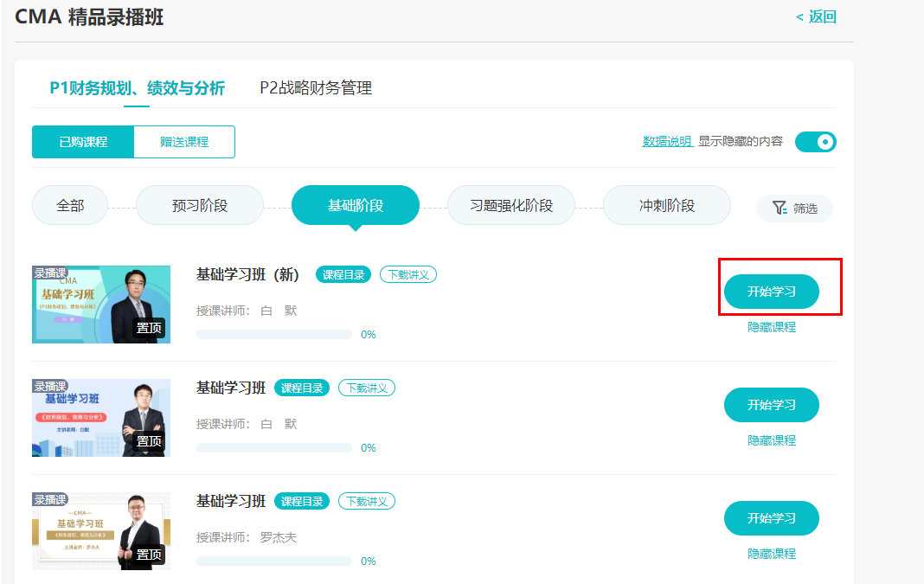The height and width of the screenshot is (584, 924).
Task: Click 下载讲义 for 基础学习班（新）
Action: click(x=408, y=274)
